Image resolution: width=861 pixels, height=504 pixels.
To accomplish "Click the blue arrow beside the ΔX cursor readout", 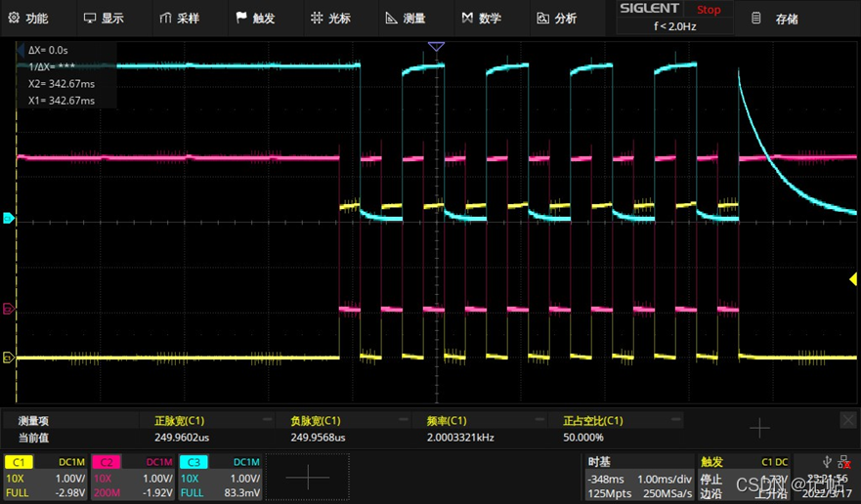I will coord(21,51).
